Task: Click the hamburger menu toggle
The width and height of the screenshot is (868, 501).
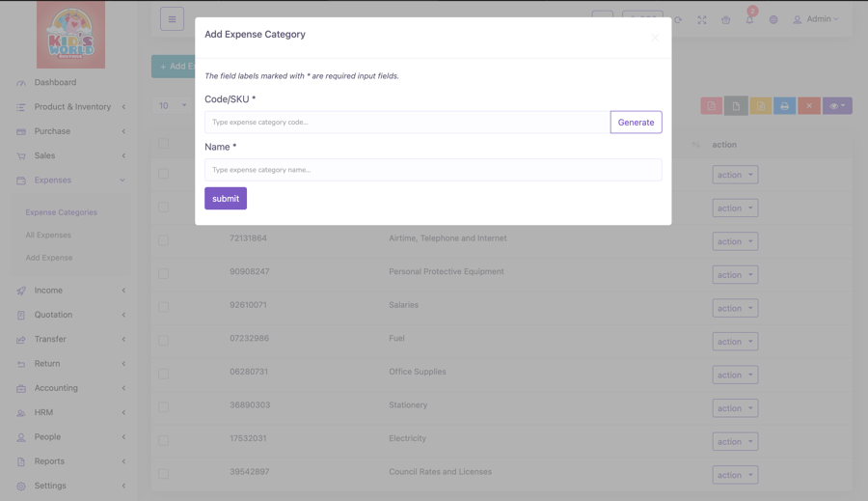Action: pyautogui.click(x=172, y=18)
